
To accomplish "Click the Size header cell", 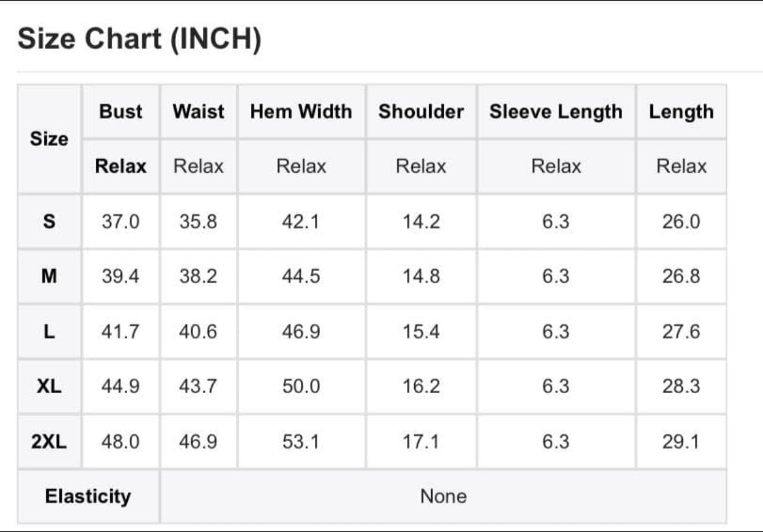I will (49, 139).
